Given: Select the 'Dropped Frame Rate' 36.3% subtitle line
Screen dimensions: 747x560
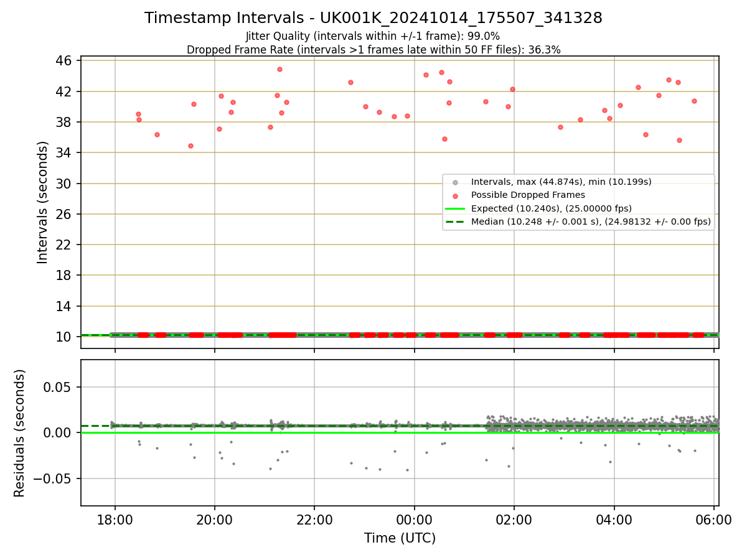Looking at the screenshot, I should [374, 50].
